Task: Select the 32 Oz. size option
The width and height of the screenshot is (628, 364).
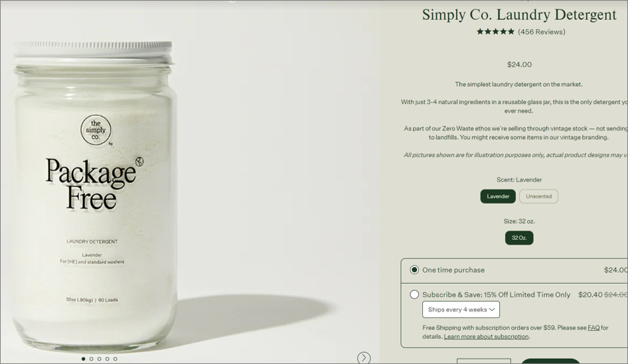Action: click(x=519, y=238)
